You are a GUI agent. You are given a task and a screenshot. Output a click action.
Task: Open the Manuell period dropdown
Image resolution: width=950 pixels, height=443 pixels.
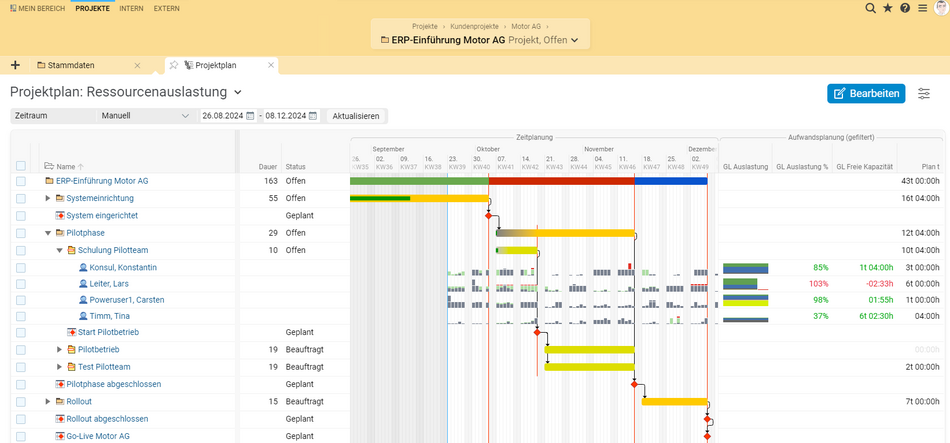[x=145, y=116]
